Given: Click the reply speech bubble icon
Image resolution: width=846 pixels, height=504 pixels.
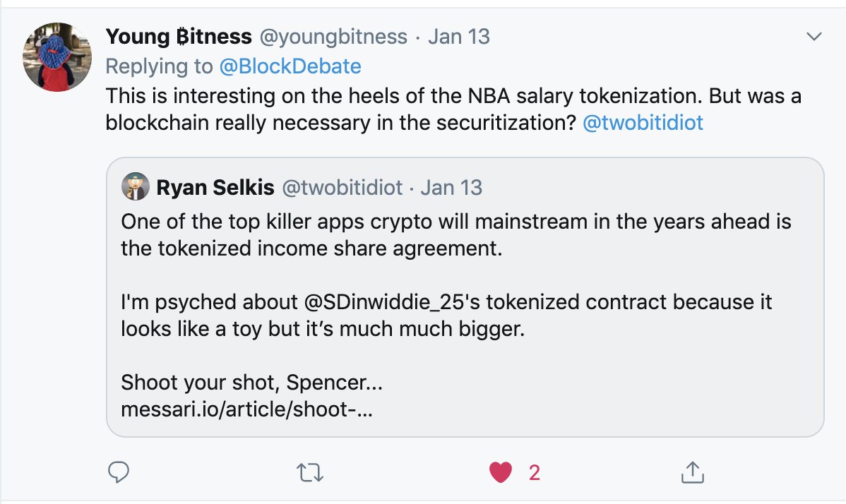Looking at the screenshot, I should [x=118, y=472].
